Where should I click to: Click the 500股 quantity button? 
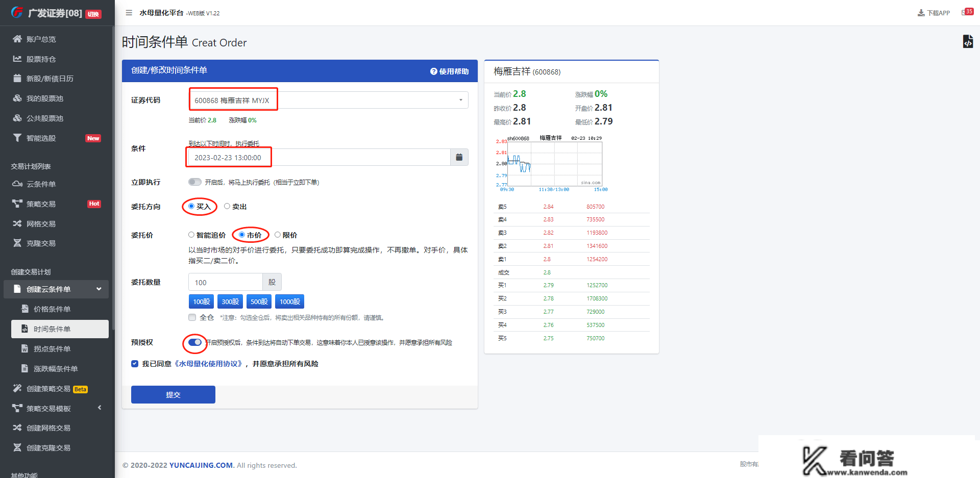259,301
